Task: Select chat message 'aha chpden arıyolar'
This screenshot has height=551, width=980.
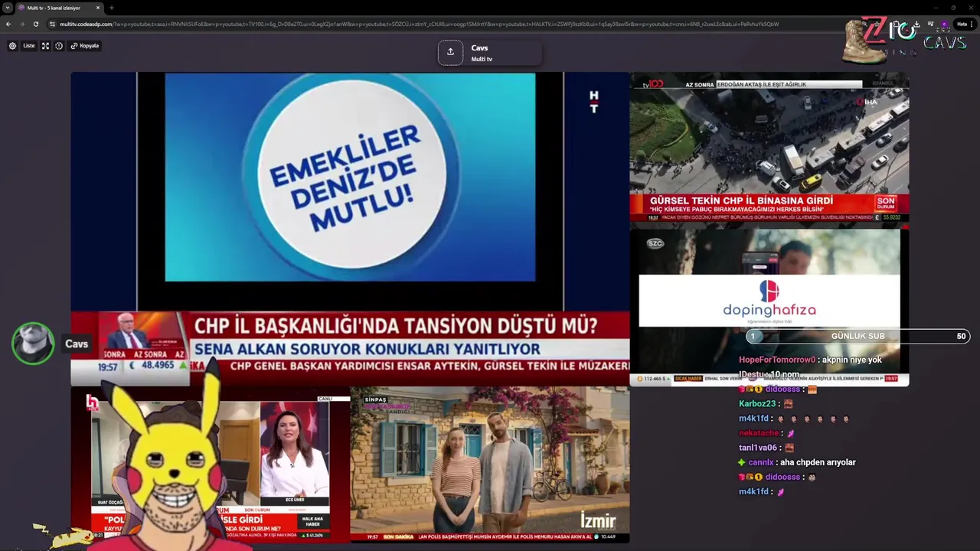Action: pos(816,462)
